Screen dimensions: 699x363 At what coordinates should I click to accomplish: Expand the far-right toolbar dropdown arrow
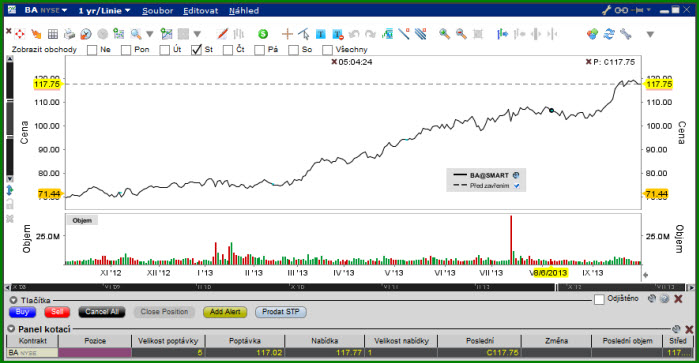pos(650,34)
